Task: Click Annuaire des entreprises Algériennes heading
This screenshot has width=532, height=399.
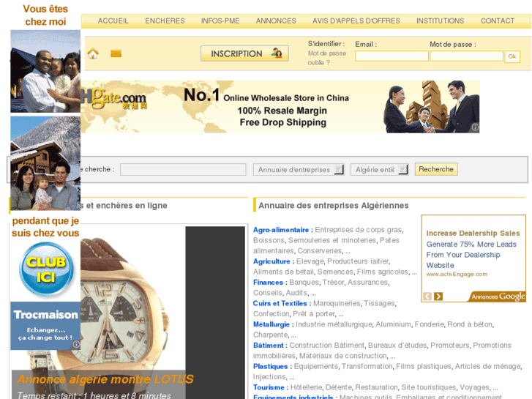Action: point(334,206)
